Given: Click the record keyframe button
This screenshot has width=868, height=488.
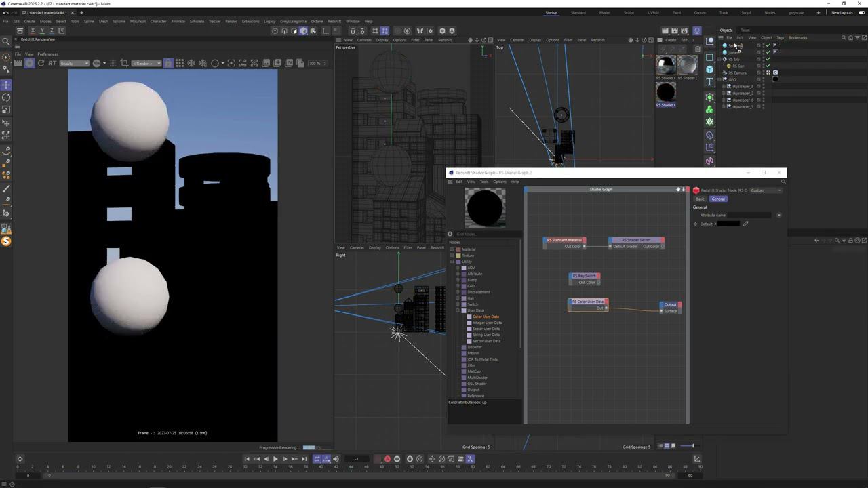Looking at the screenshot, I should pos(387,459).
